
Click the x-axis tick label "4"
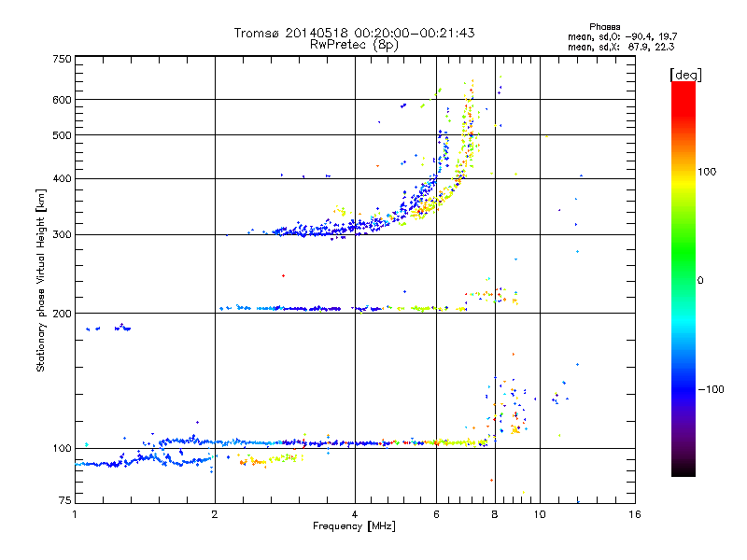355,514
